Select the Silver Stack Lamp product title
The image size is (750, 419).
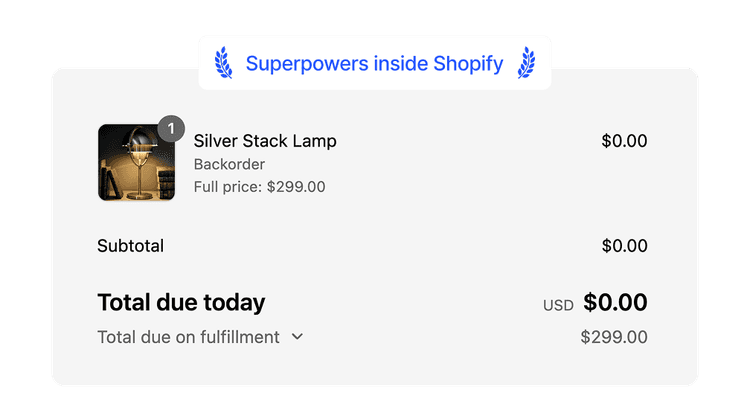coord(265,141)
